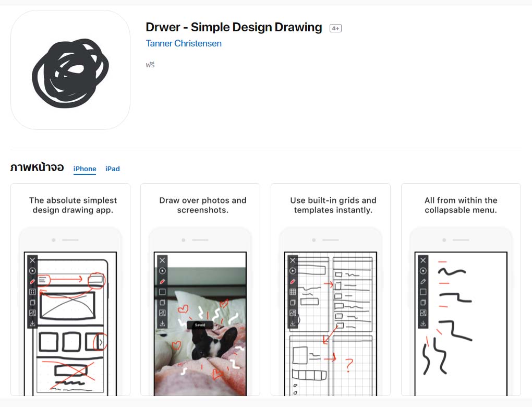
Task: Click the Drwer scribble app icon
Action: [70, 70]
